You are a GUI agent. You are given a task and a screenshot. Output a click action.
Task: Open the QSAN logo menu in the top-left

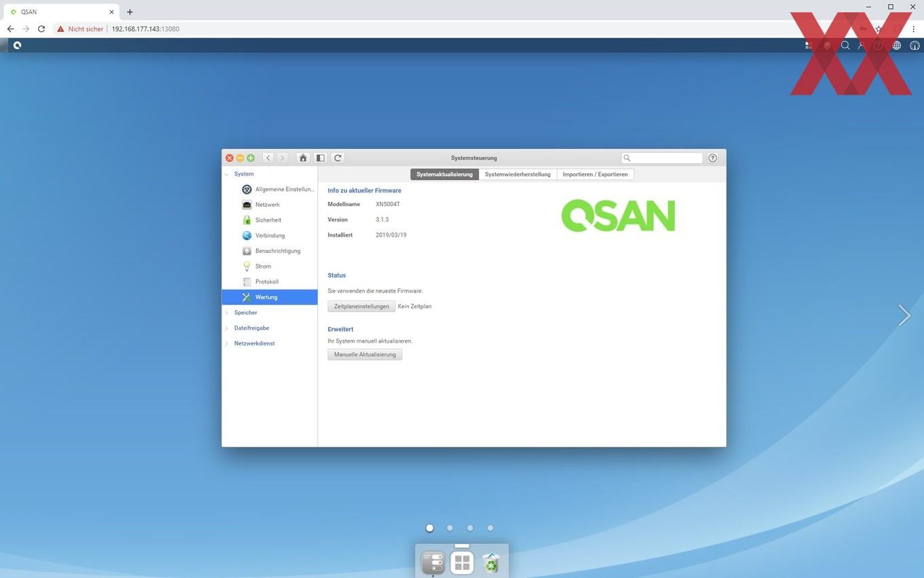[x=17, y=46]
